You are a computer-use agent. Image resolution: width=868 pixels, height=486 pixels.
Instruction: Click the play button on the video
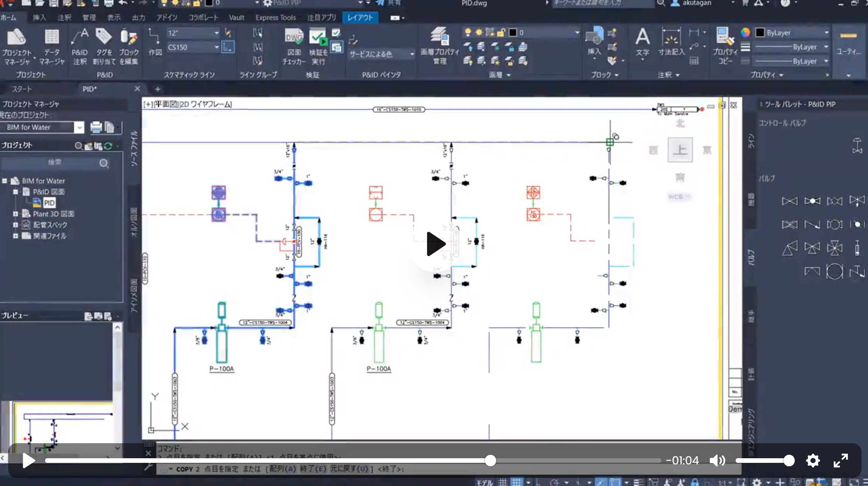point(435,244)
